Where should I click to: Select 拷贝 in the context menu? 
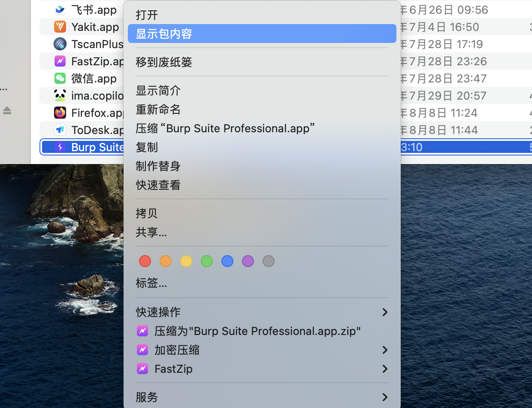(262, 213)
